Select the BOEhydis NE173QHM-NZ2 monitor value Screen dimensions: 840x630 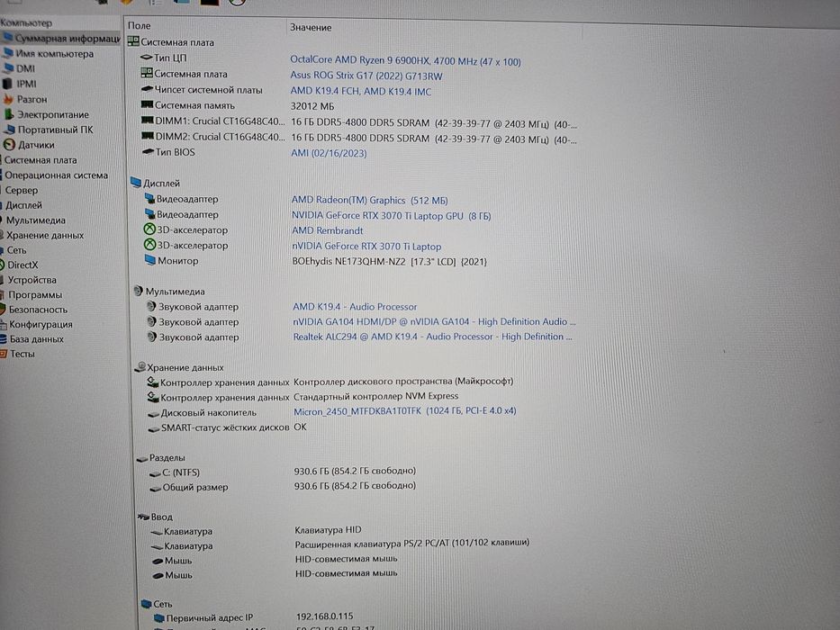point(390,261)
